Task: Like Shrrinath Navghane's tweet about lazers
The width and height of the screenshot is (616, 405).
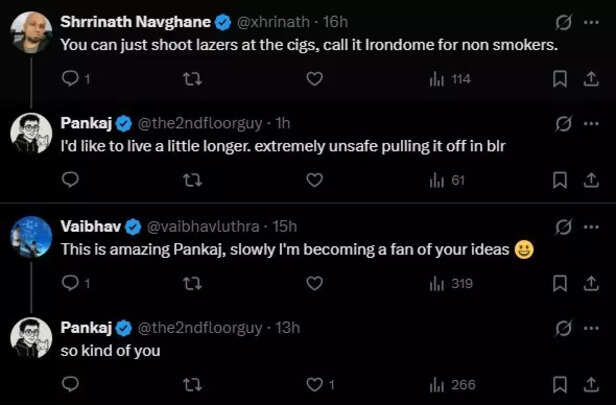Action: (314, 78)
